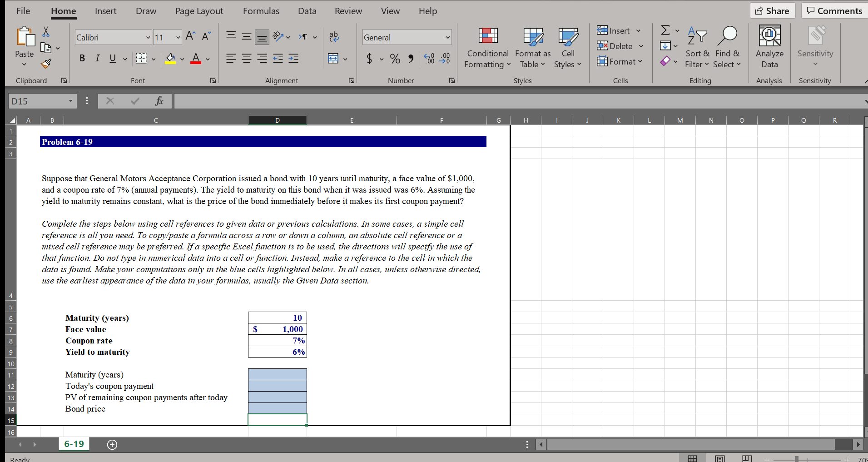This screenshot has height=462, width=868.
Task: Expand the Fill Color dropdown arrow
Action: [x=182, y=59]
